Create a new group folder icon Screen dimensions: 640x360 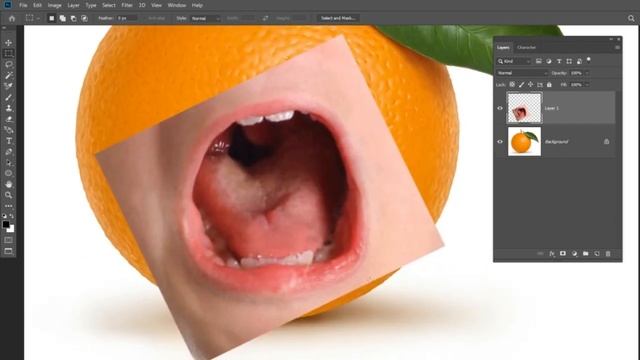click(586, 253)
